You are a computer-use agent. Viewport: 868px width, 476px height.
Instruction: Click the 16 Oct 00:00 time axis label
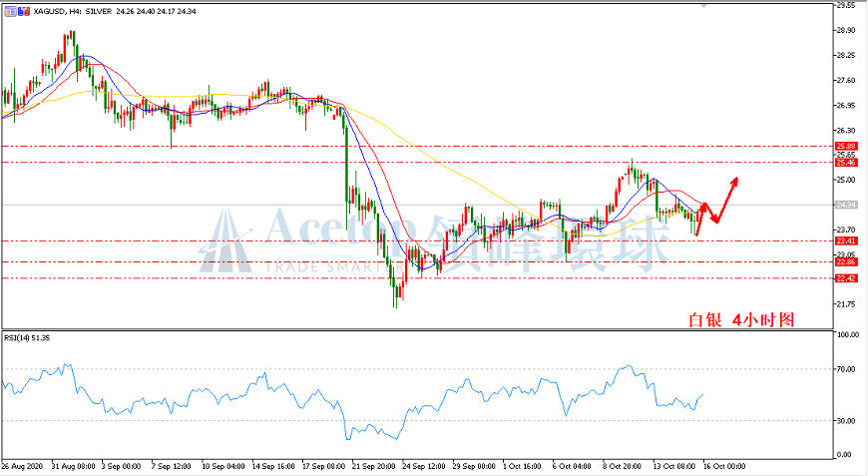pos(724,467)
